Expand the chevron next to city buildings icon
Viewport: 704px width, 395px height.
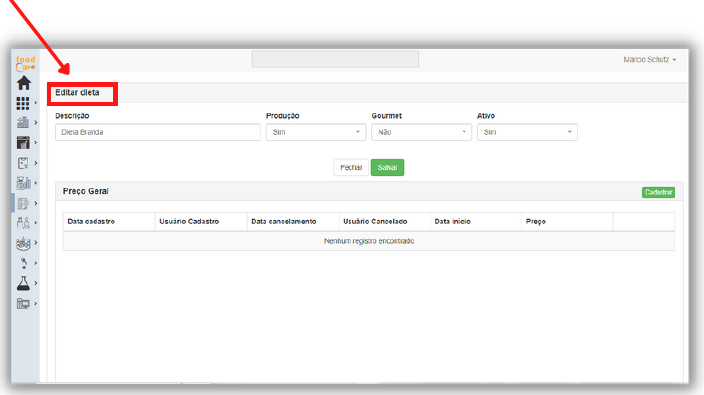click(36, 123)
